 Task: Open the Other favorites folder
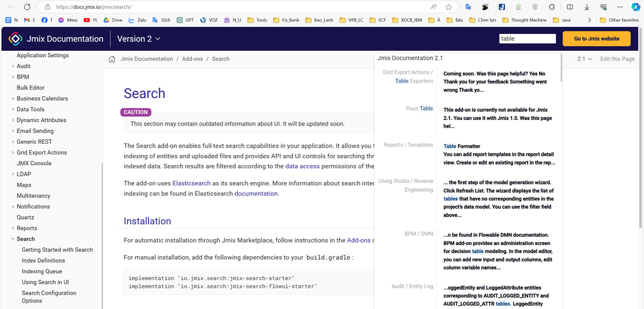[x=619, y=19]
